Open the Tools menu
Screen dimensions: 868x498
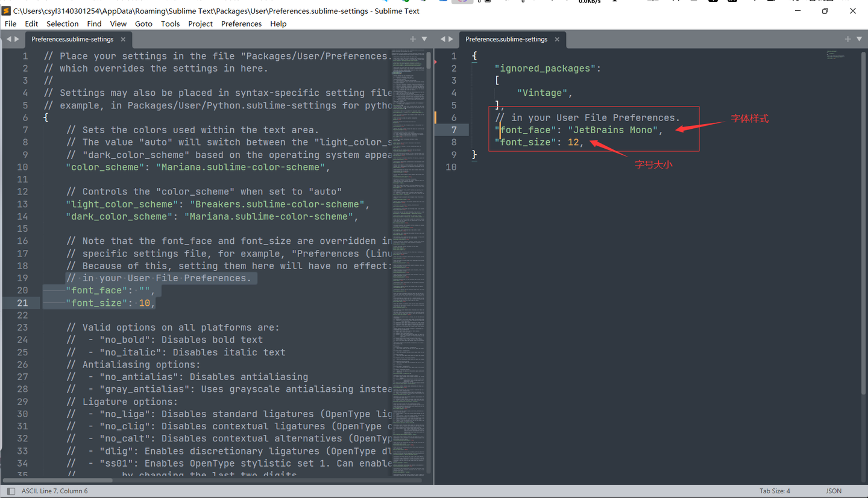tap(170, 23)
